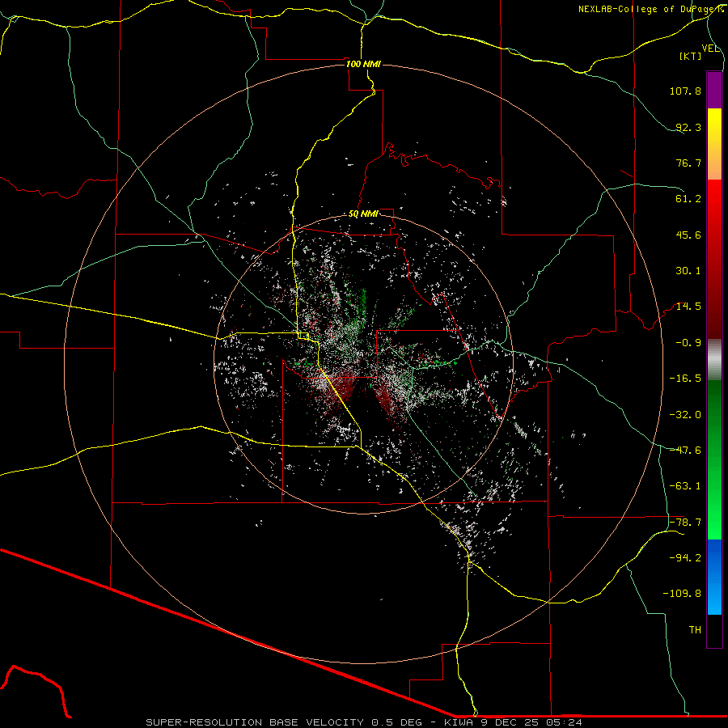Click the -78.7 value on velocity scale
This screenshot has height=728, width=728.
point(685,523)
